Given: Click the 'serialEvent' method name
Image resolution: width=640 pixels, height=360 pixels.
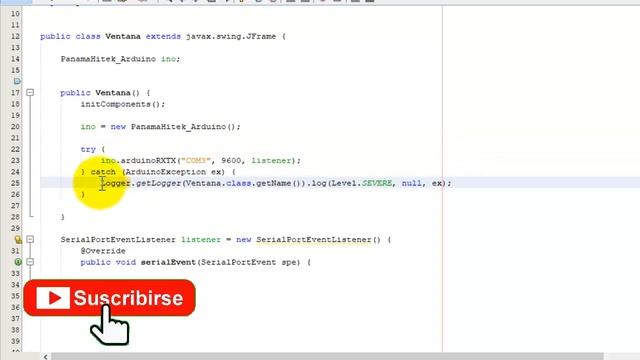Looking at the screenshot, I should 168,262.
